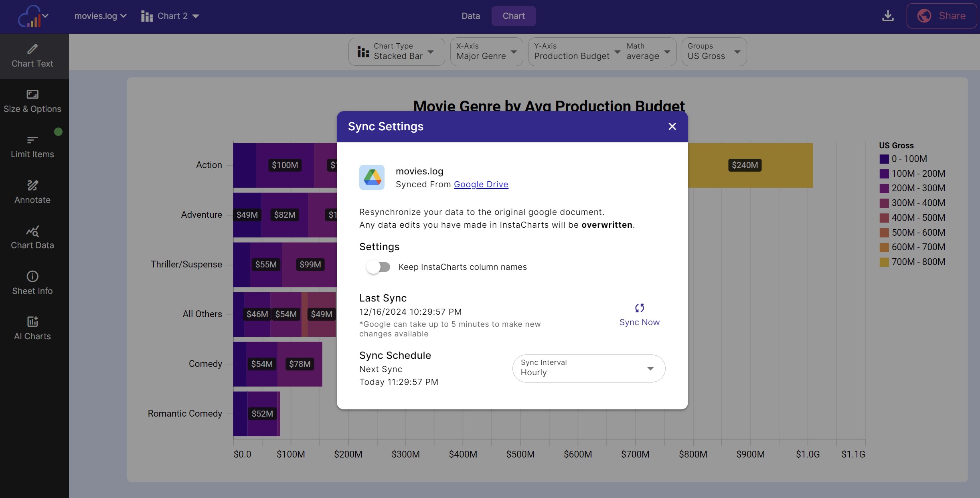Screen dimensions: 980x498
Task: Open the Sheet Info panel
Action: [32, 283]
